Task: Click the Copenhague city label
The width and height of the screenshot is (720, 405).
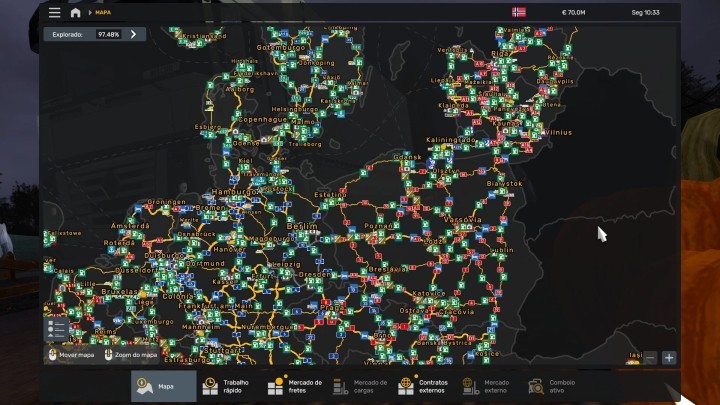Action: [x=262, y=119]
